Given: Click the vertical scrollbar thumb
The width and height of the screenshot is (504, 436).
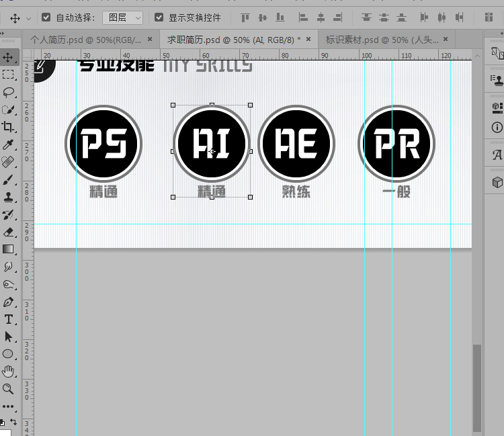Looking at the screenshot, I should pyautogui.click(x=477, y=388).
